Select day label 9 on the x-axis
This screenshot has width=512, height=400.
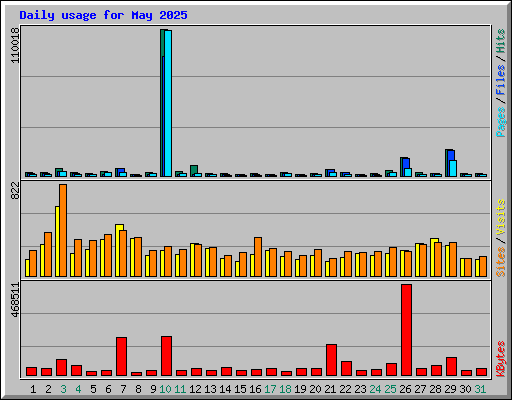pos(153,389)
